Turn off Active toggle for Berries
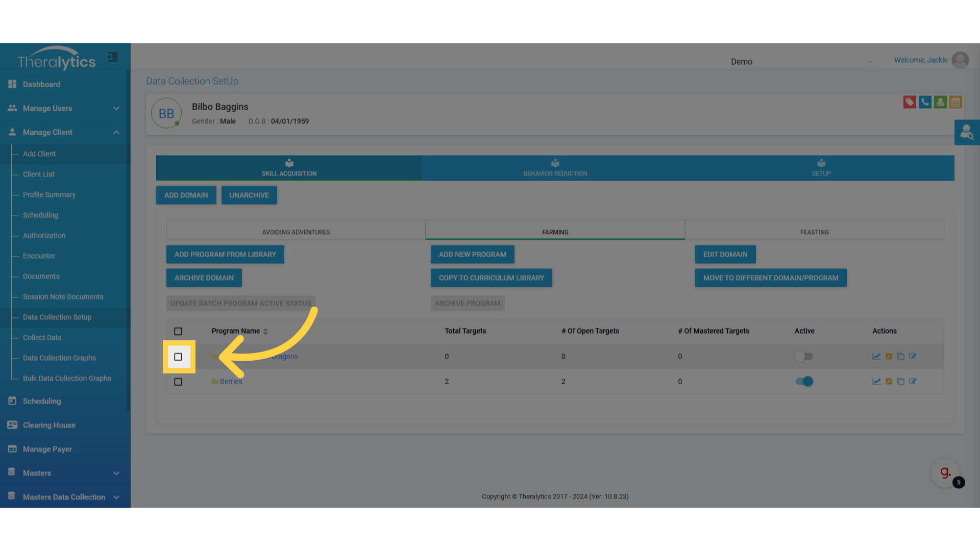This screenshot has height=551, width=980. 804,382
